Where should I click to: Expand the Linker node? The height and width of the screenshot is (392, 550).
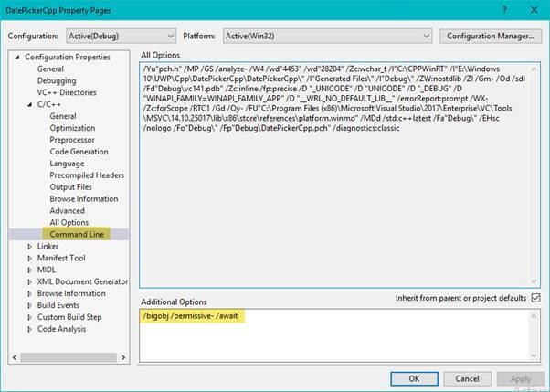coord(30,247)
